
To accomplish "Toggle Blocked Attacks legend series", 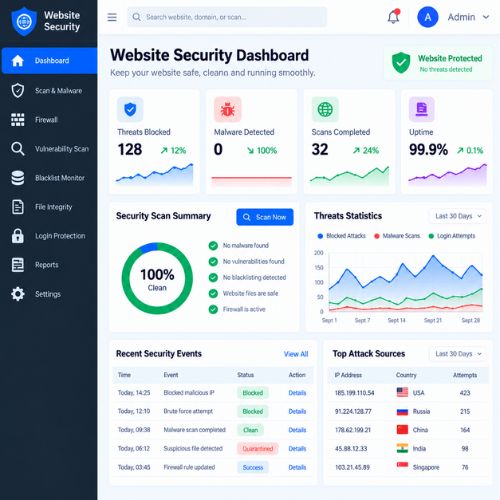I will (342, 236).
